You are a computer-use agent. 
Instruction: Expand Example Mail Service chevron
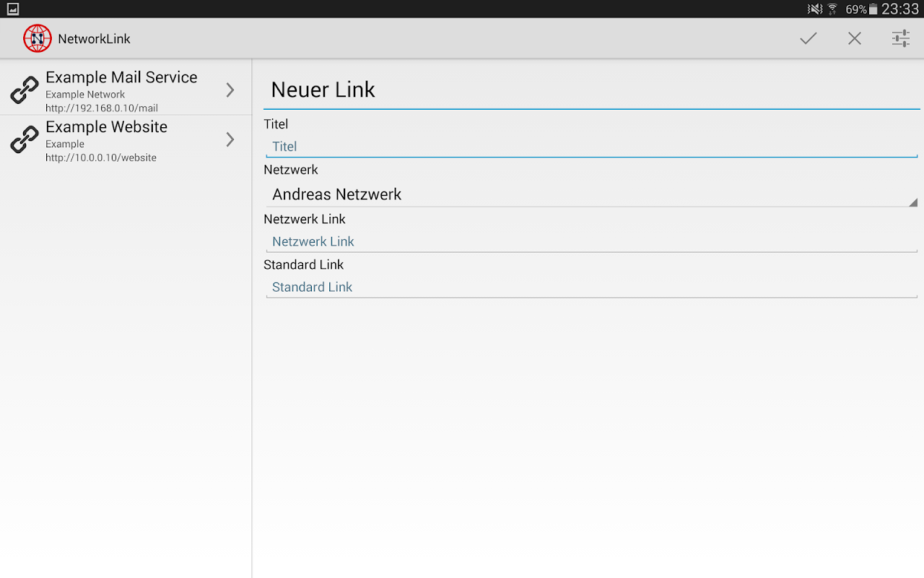pyautogui.click(x=230, y=90)
